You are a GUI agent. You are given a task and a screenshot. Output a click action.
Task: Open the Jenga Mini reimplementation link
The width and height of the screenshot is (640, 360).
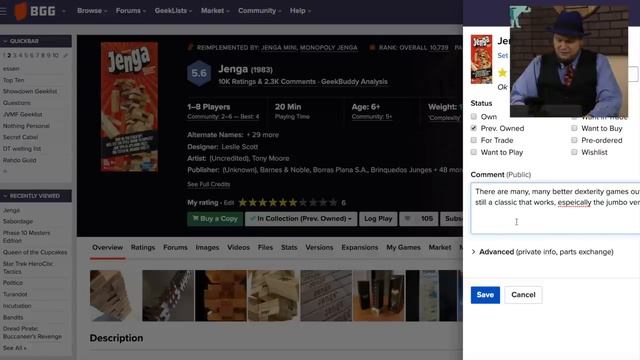coord(279,48)
